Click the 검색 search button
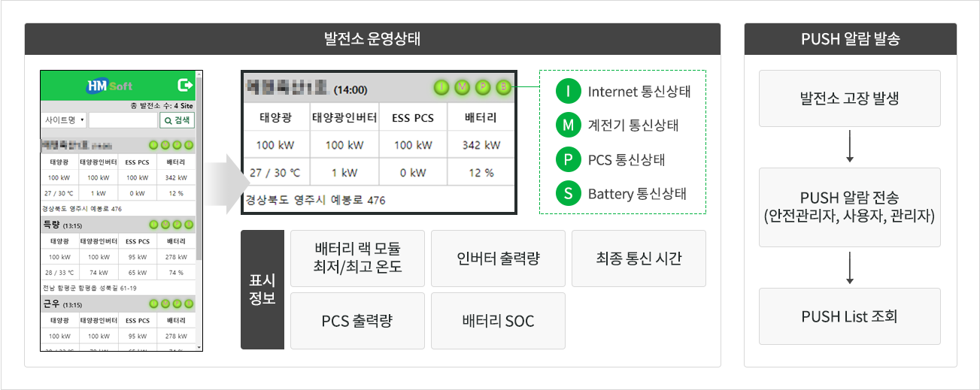Viewport: 980px width, 390px height. 177,120
